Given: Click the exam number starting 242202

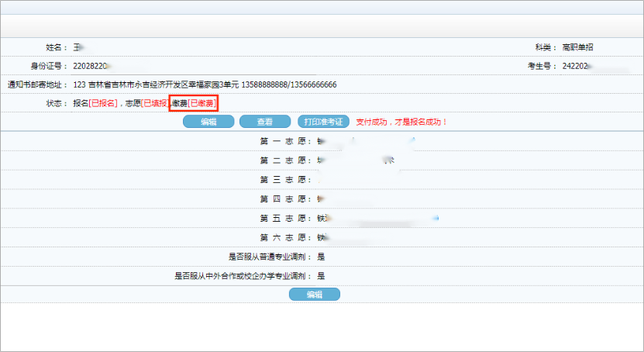Looking at the screenshot, I should pyautogui.click(x=575, y=66).
